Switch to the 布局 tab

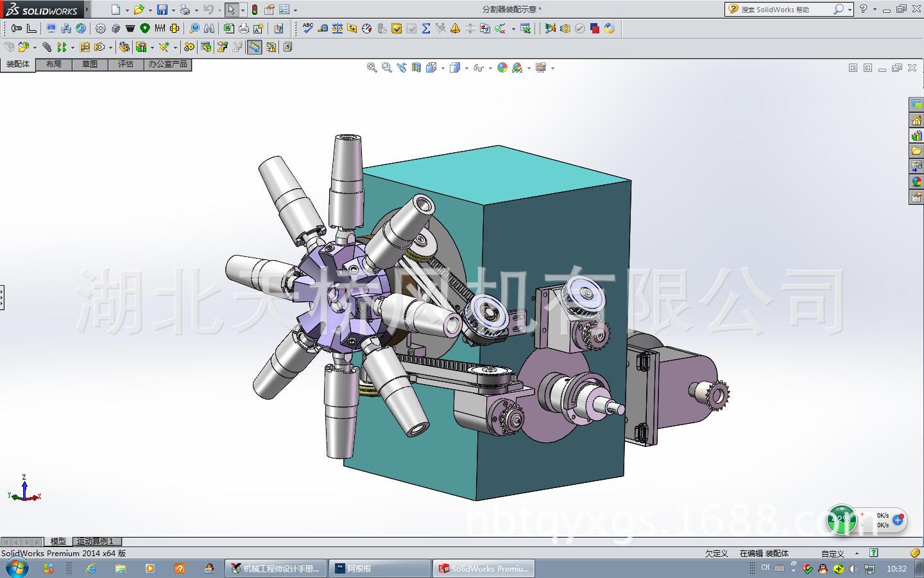pos(54,64)
